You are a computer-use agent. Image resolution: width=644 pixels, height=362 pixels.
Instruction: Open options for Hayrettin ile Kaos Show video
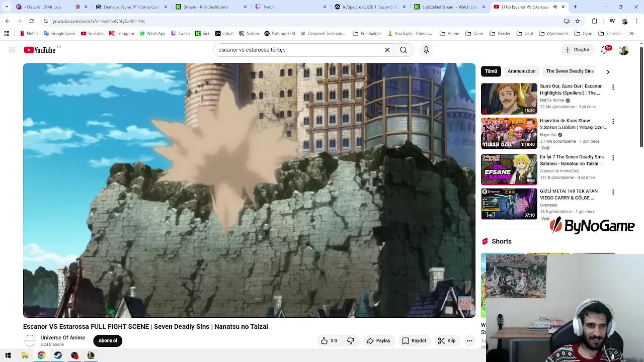coord(613,122)
